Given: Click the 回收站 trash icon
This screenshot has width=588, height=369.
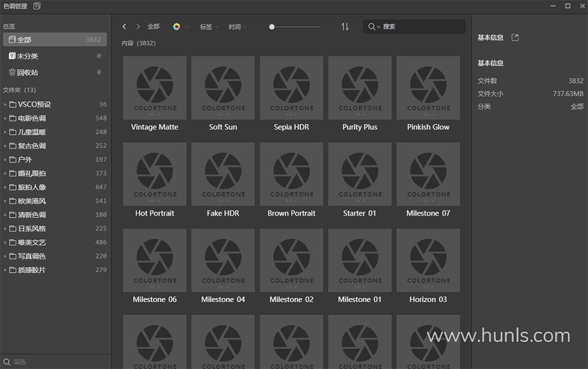Looking at the screenshot, I should pyautogui.click(x=12, y=72).
